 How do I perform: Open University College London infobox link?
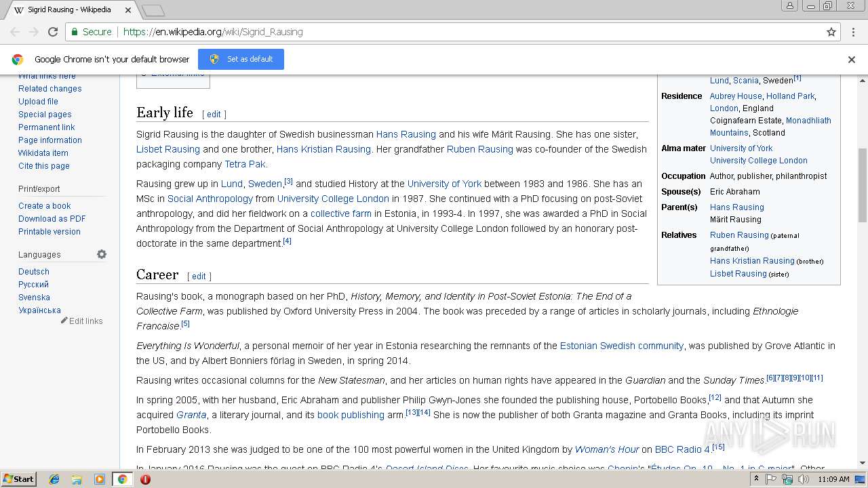[759, 161]
